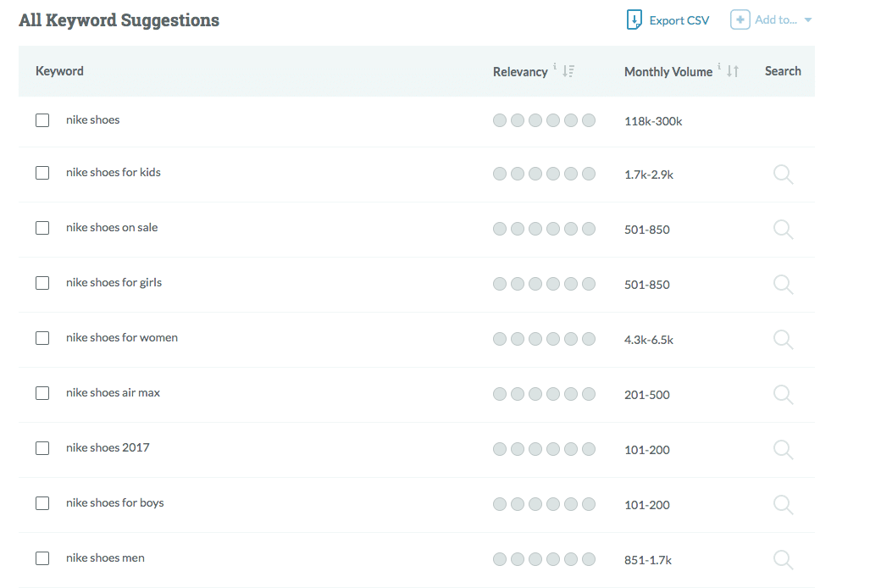Toggle nike shoes air max checkbox
The image size is (870, 588).
[42, 393]
